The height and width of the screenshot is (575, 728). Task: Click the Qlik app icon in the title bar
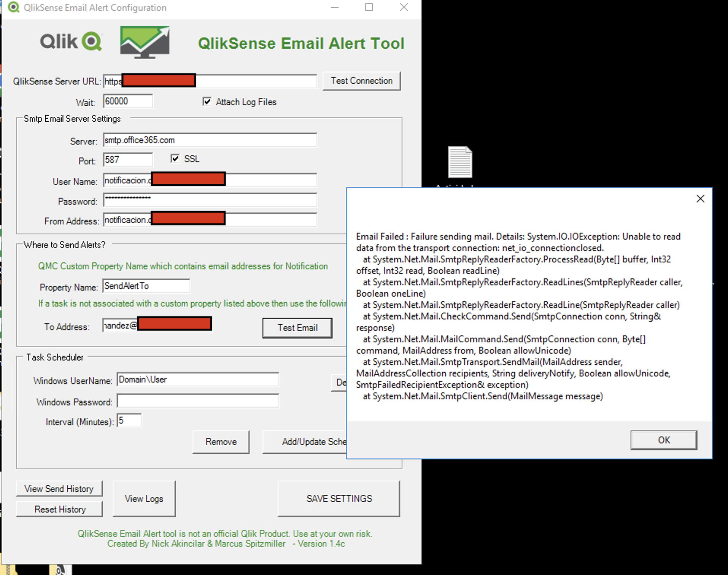point(13,7)
